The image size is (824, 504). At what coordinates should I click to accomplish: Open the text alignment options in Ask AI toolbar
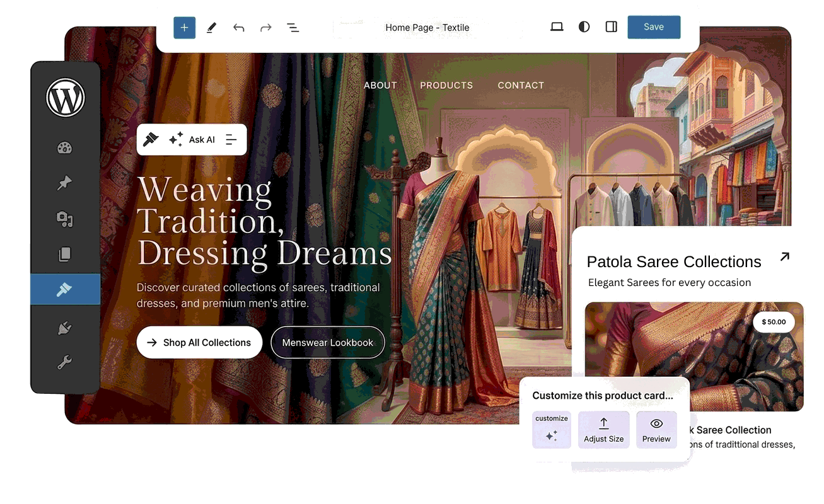click(231, 140)
